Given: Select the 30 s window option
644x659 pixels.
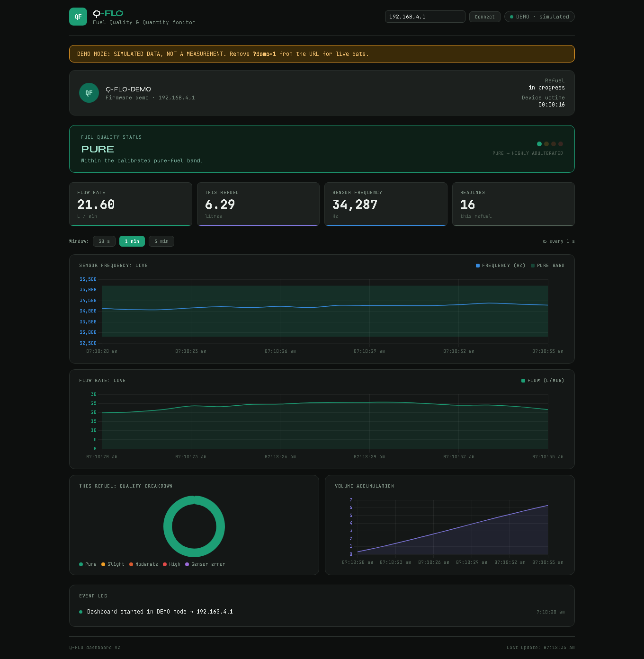Looking at the screenshot, I should point(104,241).
